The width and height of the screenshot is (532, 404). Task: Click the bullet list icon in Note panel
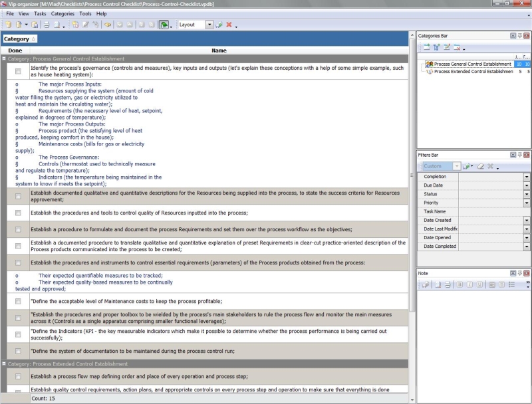(x=512, y=285)
